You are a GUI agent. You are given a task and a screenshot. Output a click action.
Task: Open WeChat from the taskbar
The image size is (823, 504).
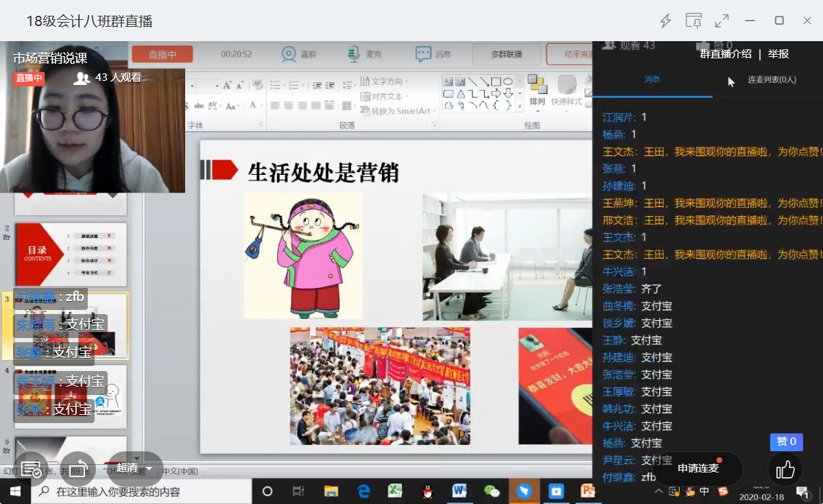click(492, 491)
